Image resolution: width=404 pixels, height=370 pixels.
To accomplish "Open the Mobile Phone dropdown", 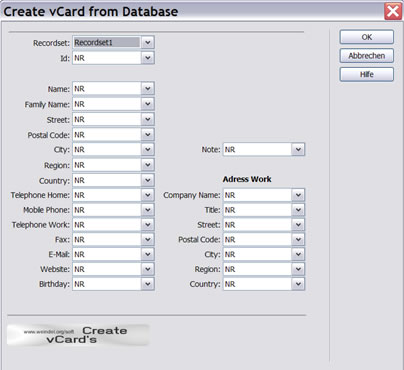I will pos(113,210).
